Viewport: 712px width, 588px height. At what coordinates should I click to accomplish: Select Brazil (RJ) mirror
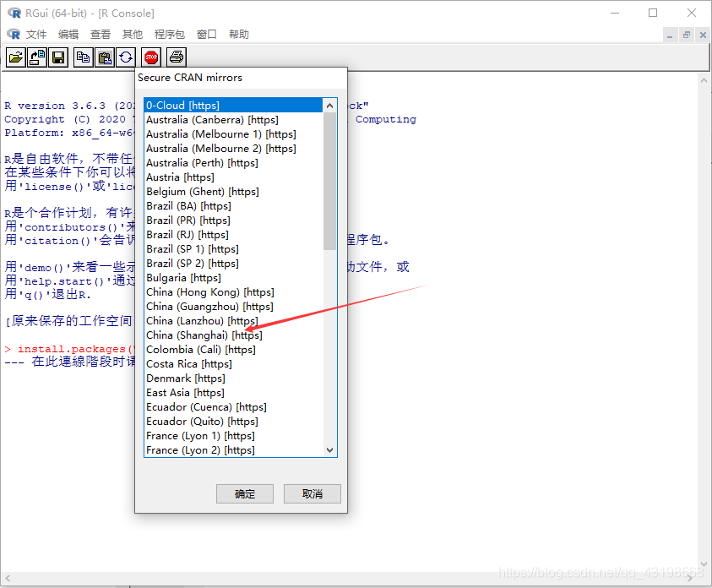pos(233,235)
